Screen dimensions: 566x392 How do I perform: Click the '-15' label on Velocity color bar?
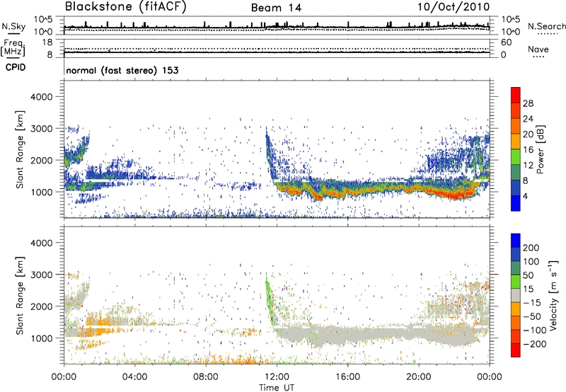coord(531,302)
